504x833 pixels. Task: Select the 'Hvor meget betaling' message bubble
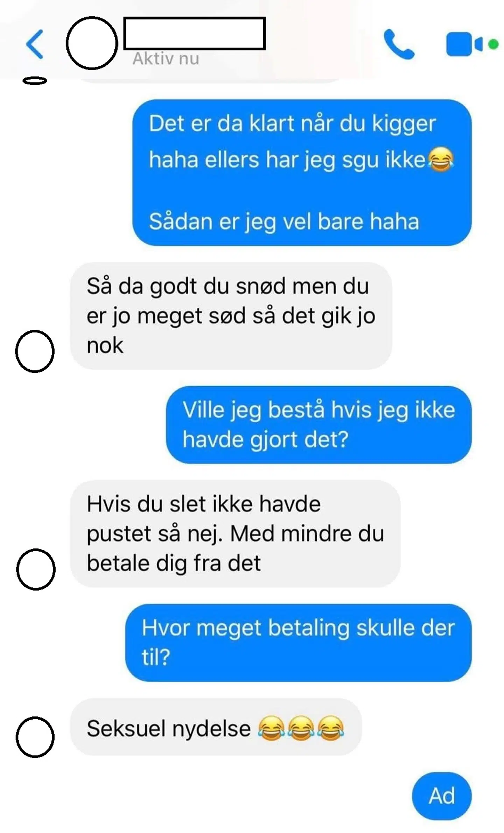[x=298, y=642]
